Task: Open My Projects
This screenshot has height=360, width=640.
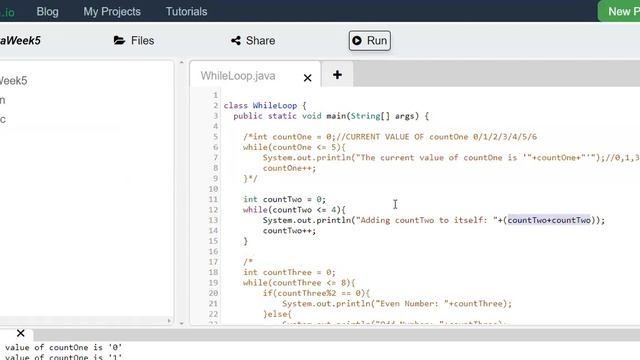Action: click(112, 11)
